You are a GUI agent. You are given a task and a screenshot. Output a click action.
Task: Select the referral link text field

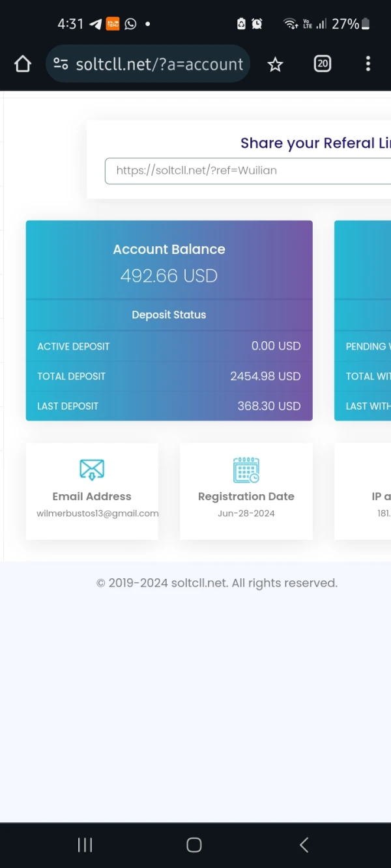(x=248, y=171)
